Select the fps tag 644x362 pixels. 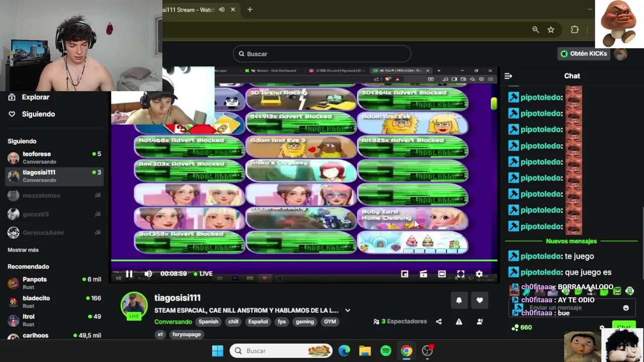282,322
